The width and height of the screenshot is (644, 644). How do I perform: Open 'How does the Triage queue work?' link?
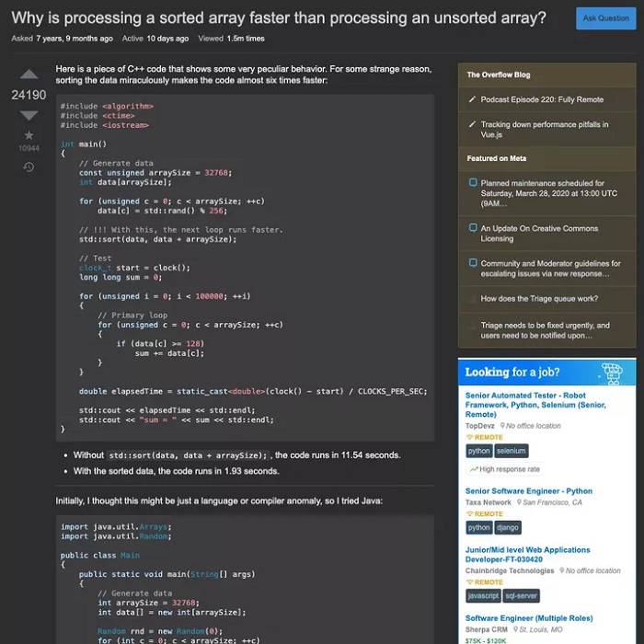point(539,299)
